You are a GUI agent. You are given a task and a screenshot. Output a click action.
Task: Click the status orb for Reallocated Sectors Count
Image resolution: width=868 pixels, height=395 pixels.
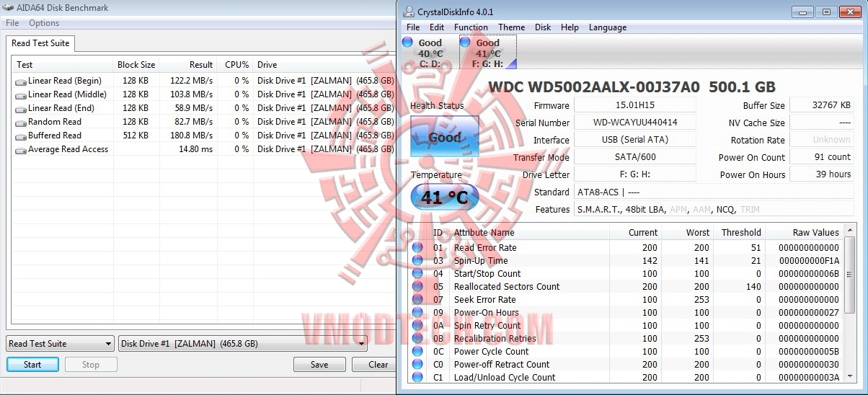tap(417, 287)
